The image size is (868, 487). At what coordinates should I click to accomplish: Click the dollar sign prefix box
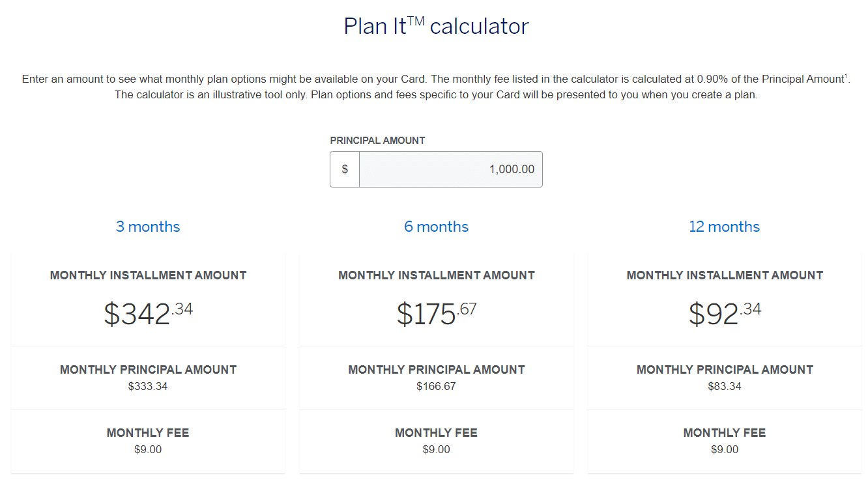coord(345,169)
